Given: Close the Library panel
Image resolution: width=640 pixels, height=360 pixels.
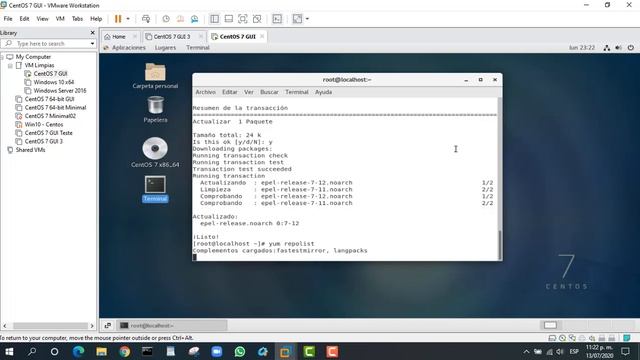Looking at the screenshot, I should tap(93, 33).
